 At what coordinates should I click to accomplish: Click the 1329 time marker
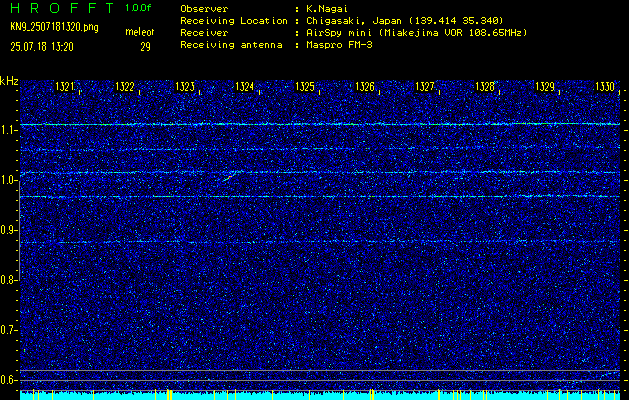point(545,87)
